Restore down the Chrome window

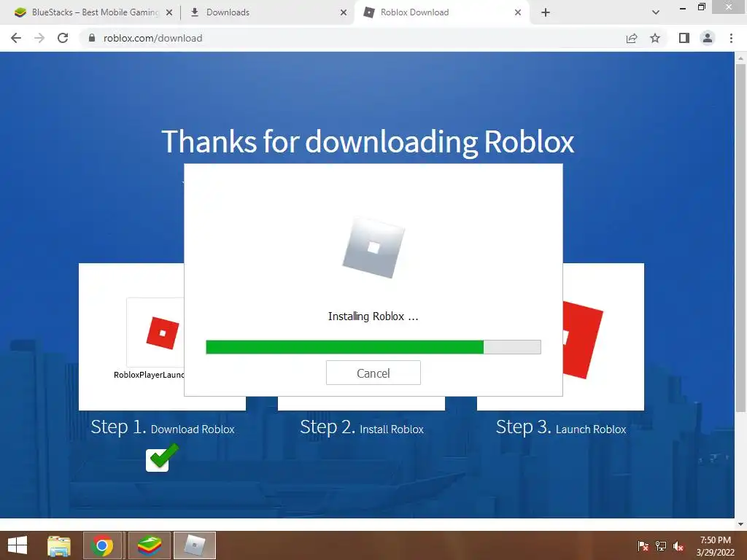click(702, 7)
